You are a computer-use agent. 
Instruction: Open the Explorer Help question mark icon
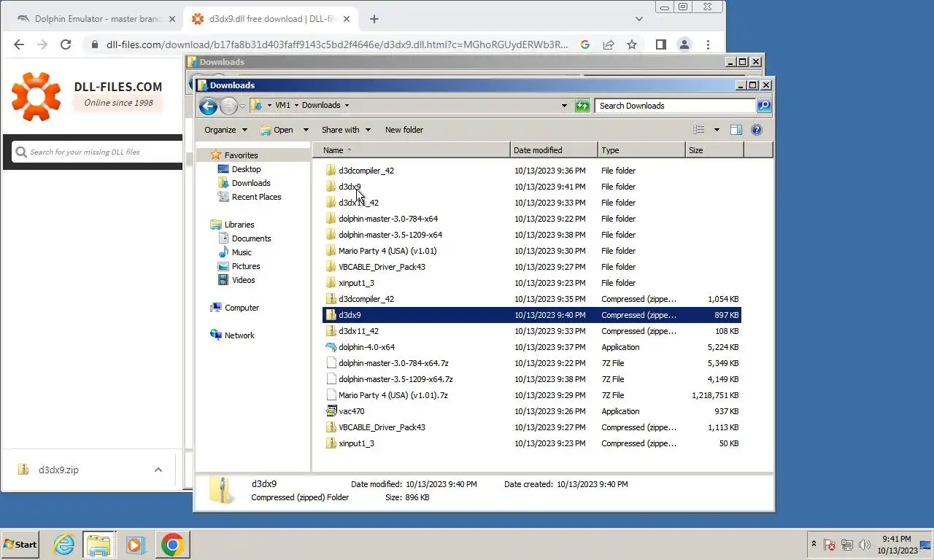757,130
